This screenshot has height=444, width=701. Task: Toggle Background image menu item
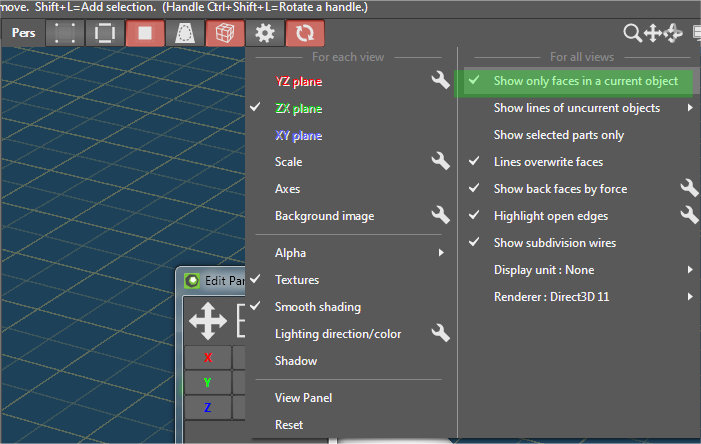pos(325,216)
